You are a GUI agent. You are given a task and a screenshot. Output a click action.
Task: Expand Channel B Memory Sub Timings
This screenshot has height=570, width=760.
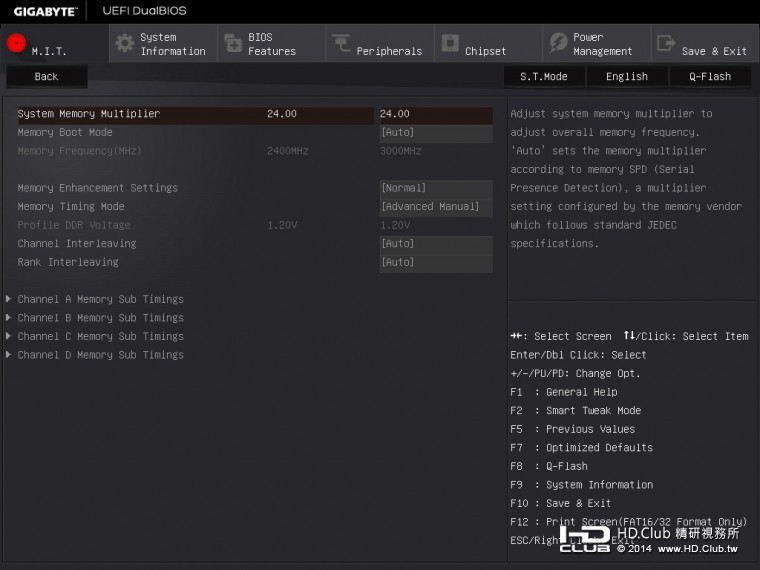click(x=100, y=318)
